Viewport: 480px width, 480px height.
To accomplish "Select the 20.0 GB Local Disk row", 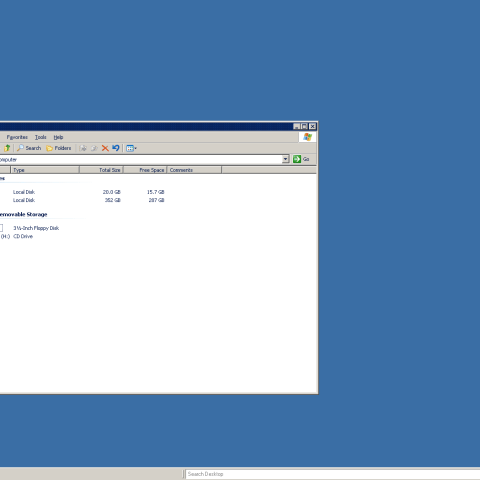I will (x=83, y=192).
